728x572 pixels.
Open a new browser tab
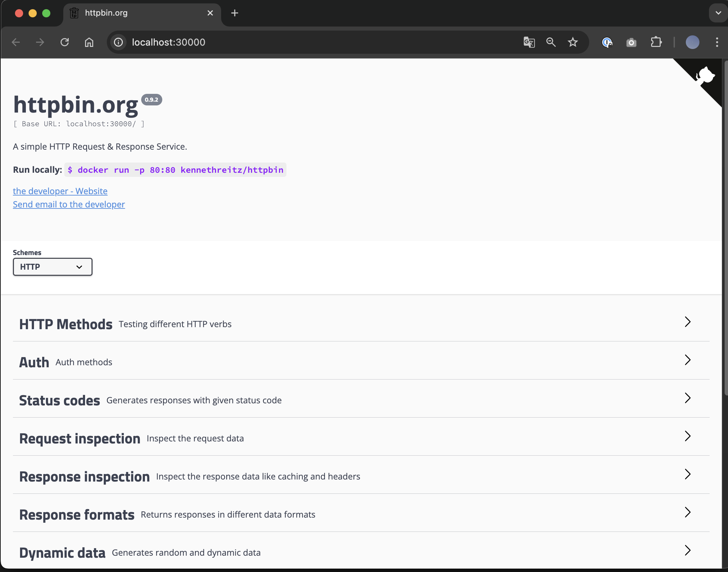coord(234,13)
